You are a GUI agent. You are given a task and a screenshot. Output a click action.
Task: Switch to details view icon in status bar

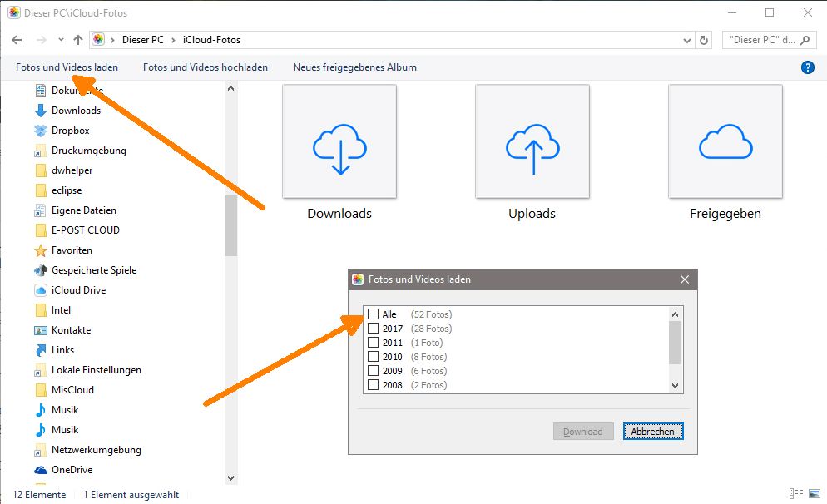pyautogui.click(x=796, y=494)
